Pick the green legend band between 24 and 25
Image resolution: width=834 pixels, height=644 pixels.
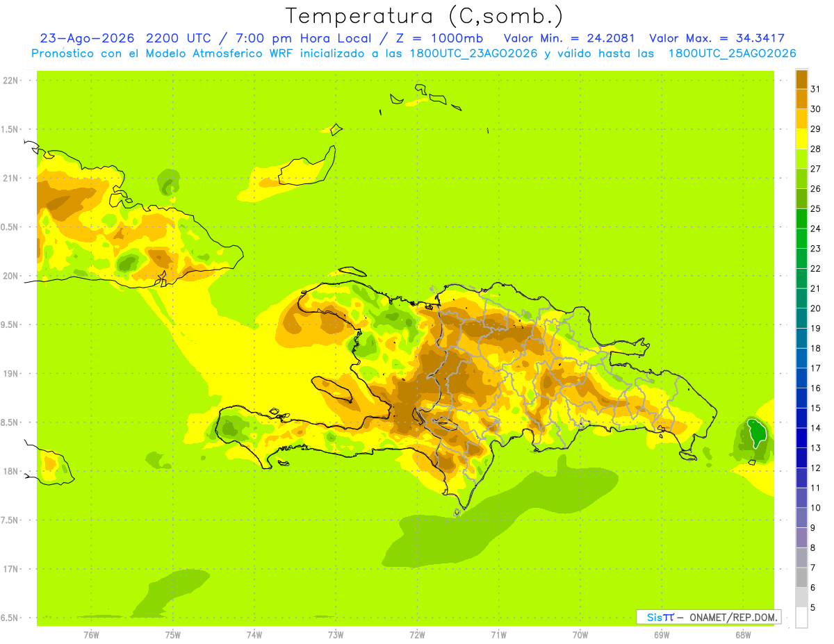click(x=801, y=219)
